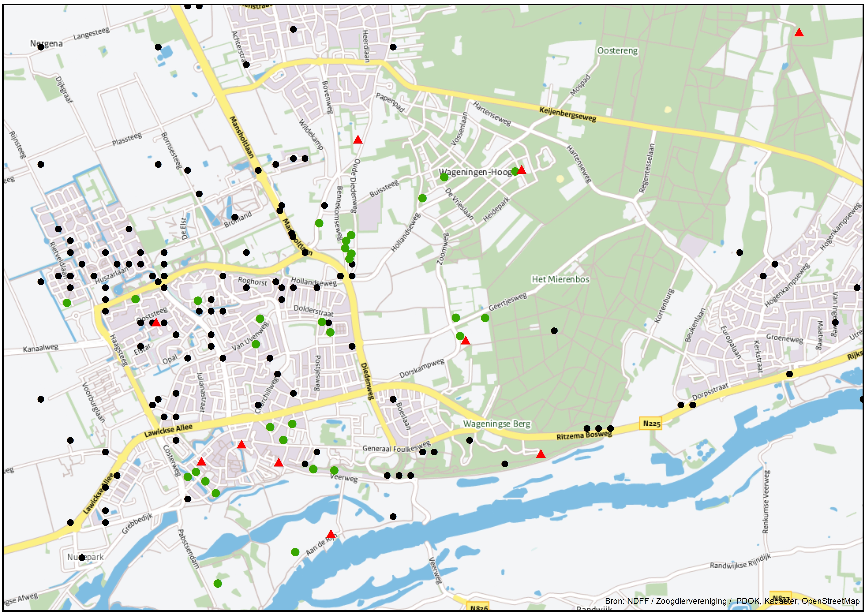Select the Langesteeg label
The height and width of the screenshot is (614, 868).
pos(92,33)
